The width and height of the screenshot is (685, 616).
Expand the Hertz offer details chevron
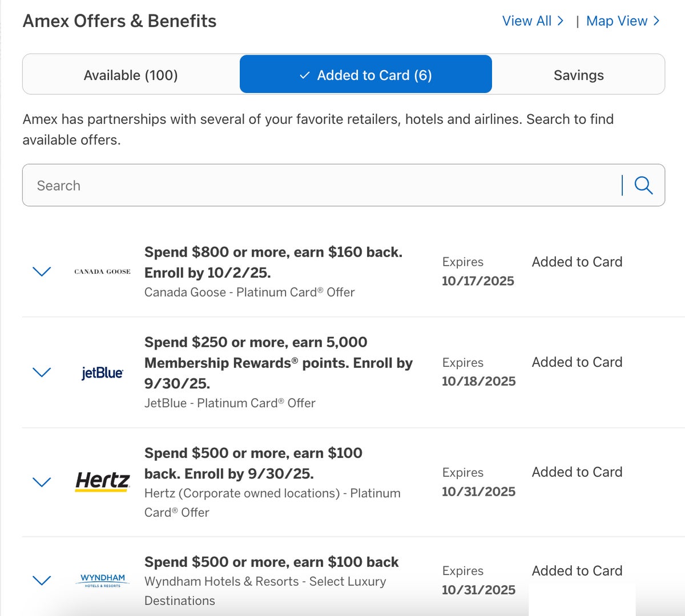pyautogui.click(x=42, y=482)
